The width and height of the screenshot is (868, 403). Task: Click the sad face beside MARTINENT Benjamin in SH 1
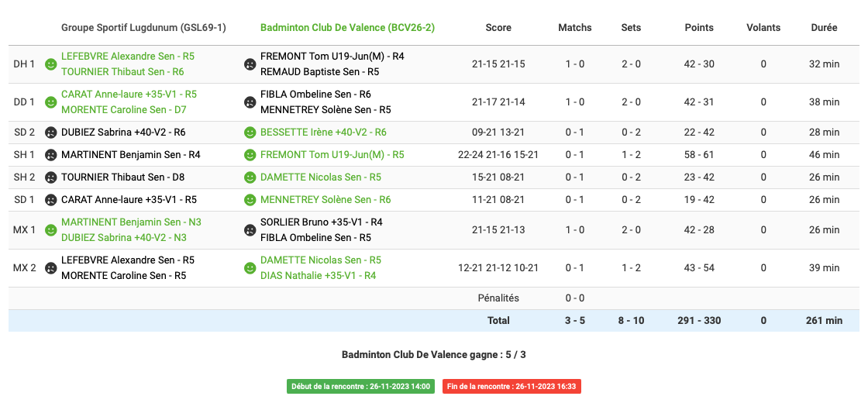pos(51,155)
